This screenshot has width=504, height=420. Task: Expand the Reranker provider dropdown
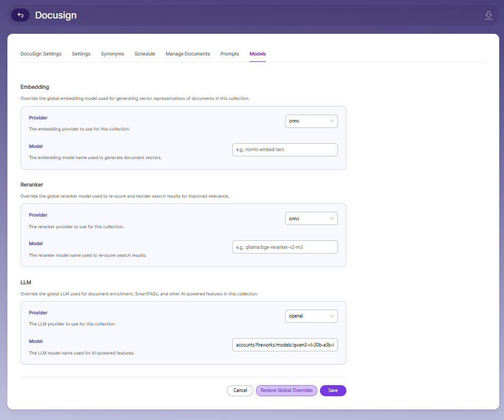pos(311,218)
